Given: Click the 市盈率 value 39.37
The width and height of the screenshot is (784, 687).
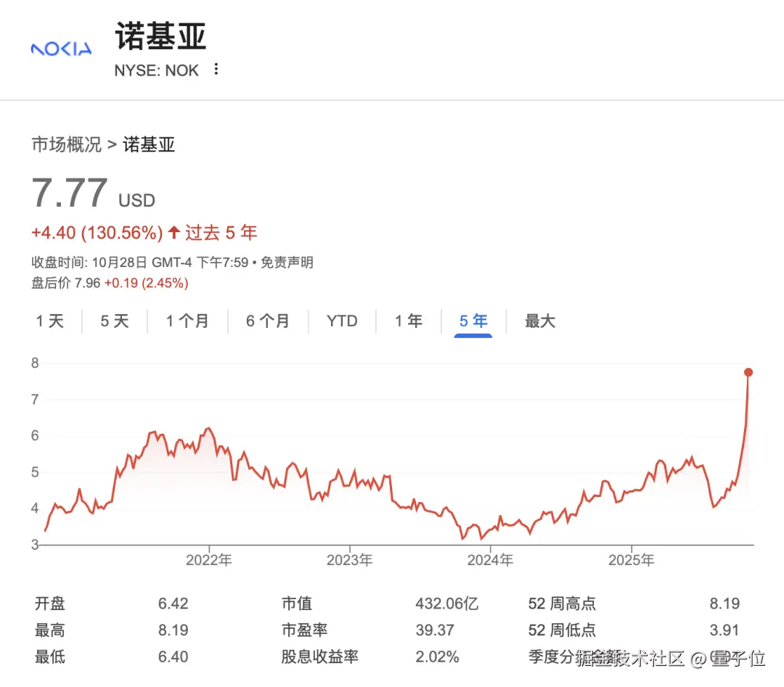Looking at the screenshot, I should [x=435, y=630].
